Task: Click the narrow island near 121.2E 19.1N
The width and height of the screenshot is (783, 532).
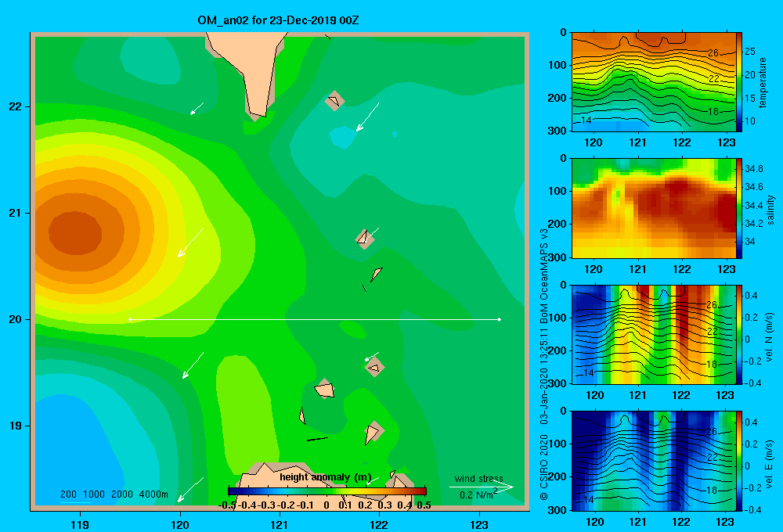Action: click(301, 415)
